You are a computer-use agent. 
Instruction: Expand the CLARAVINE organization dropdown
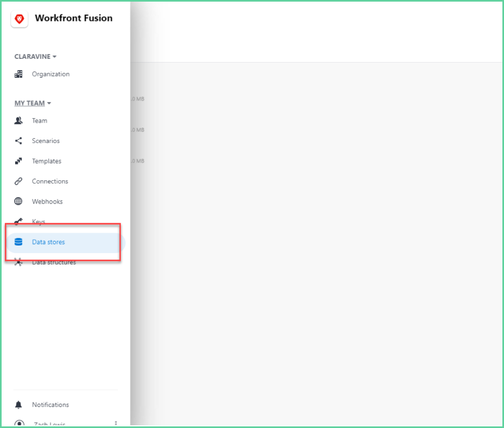tap(36, 57)
